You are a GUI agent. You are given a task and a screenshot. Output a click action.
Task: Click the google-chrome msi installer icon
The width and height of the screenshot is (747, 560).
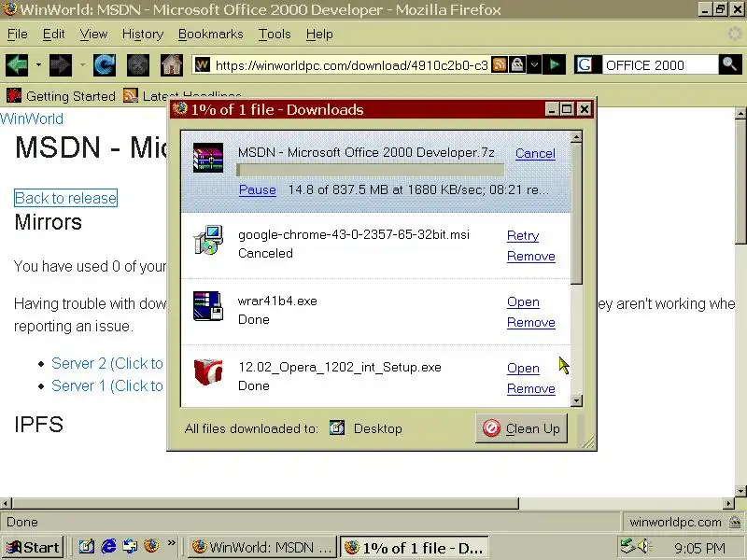click(208, 240)
